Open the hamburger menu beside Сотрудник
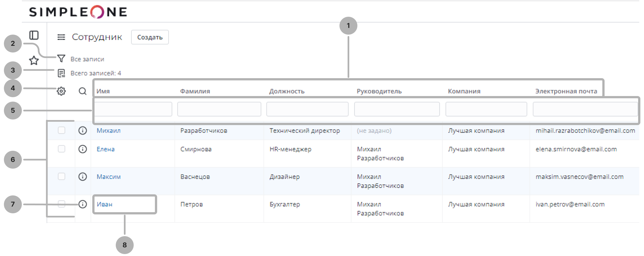644x256 pixels. pyautogui.click(x=61, y=37)
